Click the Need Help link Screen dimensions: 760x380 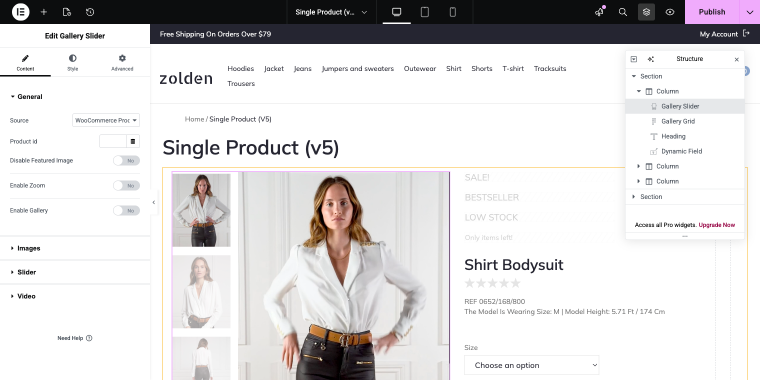[75, 338]
